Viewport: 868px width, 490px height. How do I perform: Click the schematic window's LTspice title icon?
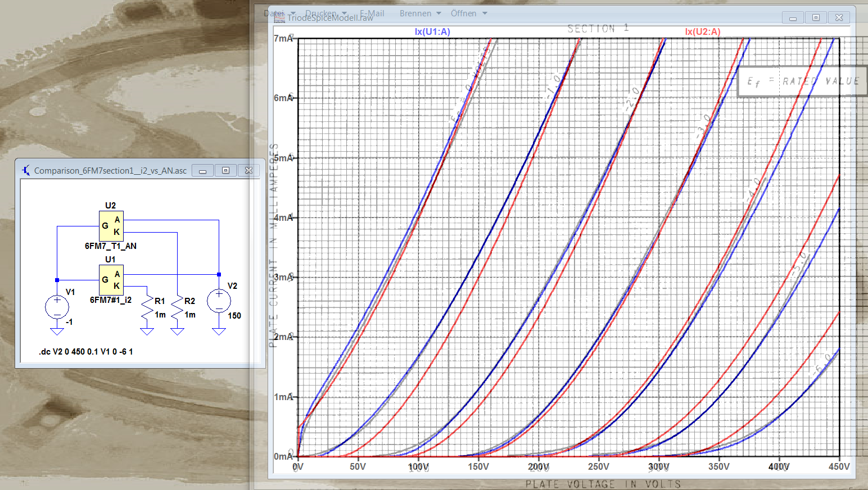[x=26, y=170]
